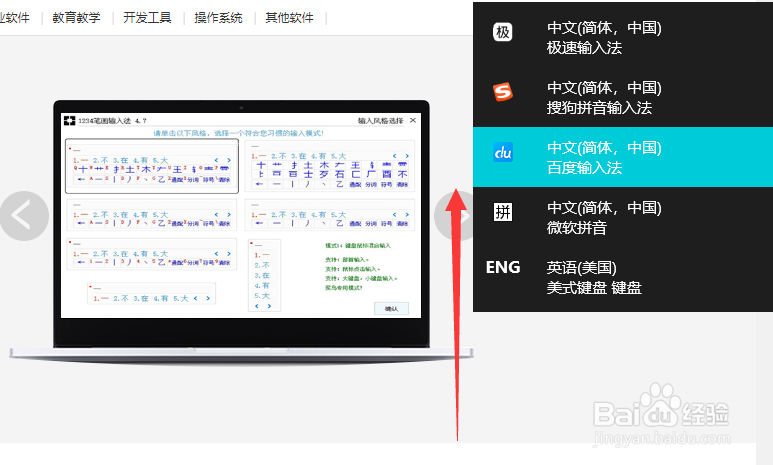Open the 开发工具 category
The width and height of the screenshot is (773, 465).
coord(147,18)
